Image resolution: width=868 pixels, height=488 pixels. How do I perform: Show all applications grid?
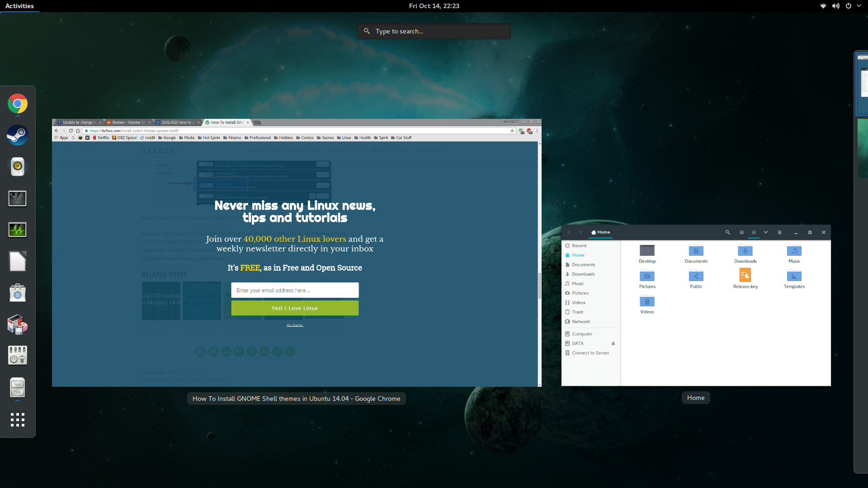(x=18, y=420)
